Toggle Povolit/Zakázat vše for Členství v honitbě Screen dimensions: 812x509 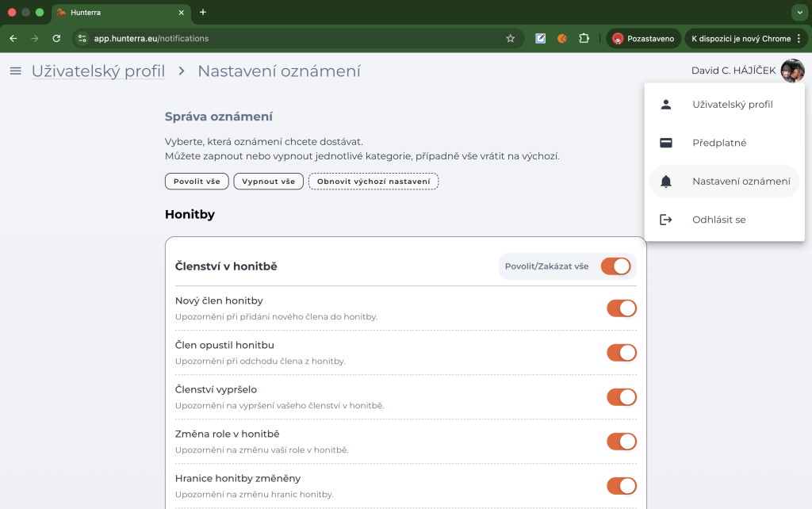(615, 266)
